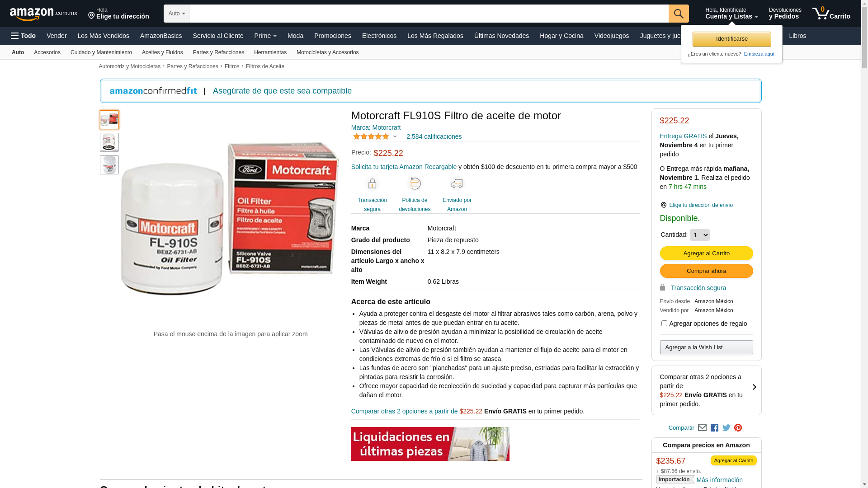Image resolution: width=868 pixels, height=488 pixels.
Task: Share product via email icon
Action: pos(702,428)
